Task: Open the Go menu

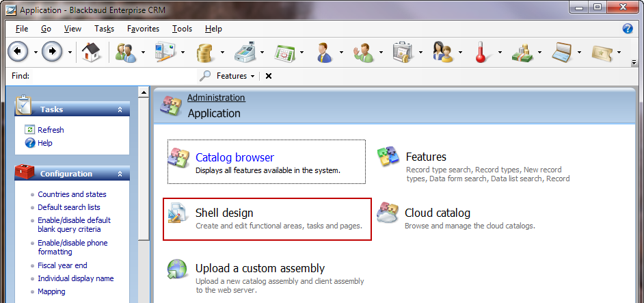Action: pos(46,29)
